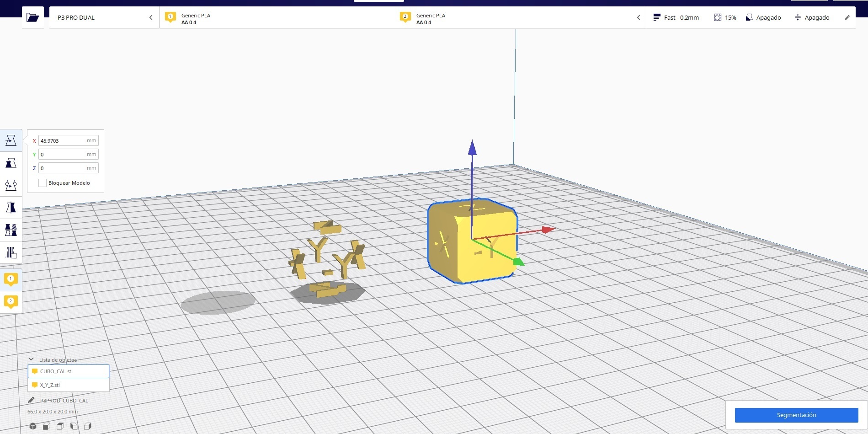Click the red X-axis move arrow
The width and height of the screenshot is (868, 434).
[548, 229]
